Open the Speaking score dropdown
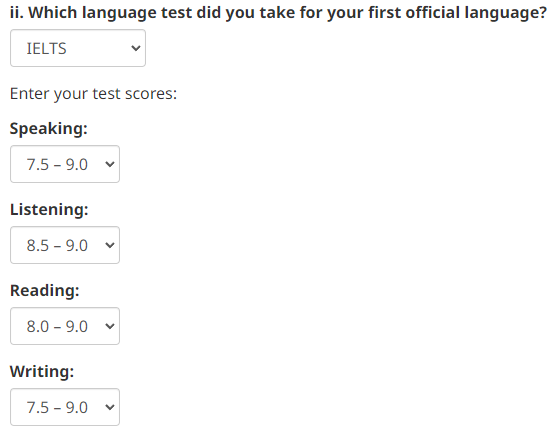Viewport: 557px width, 433px height. 65,164
